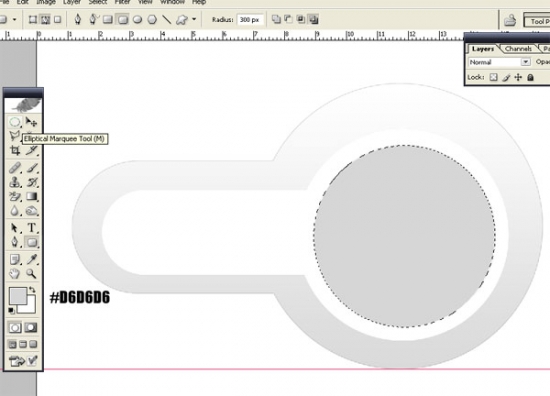The height and width of the screenshot is (396, 550).
Task: Toggle Subtract from shape area
Action: (x=289, y=19)
